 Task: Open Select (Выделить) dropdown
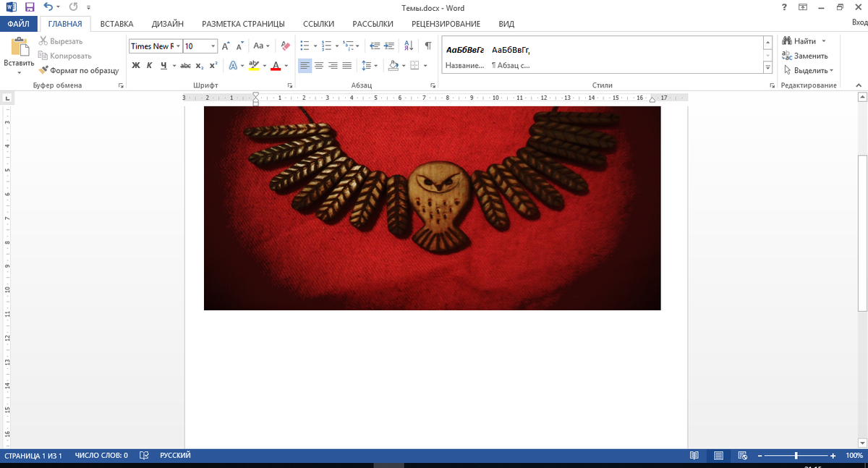[x=808, y=70]
